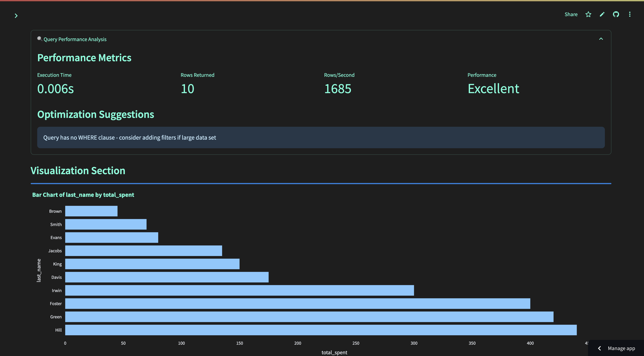Click the Hill bar in the chart
The width and height of the screenshot is (644, 356).
pos(321,330)
